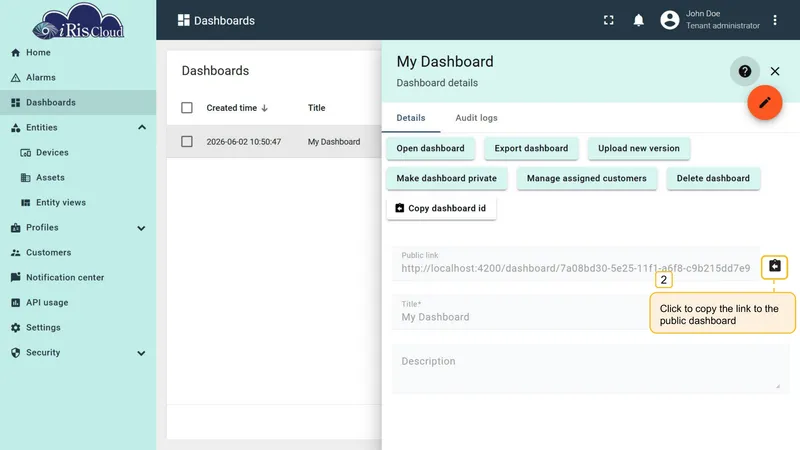Open Settings in the sidebar
The image size is (800, 450).
coord(78,328)
